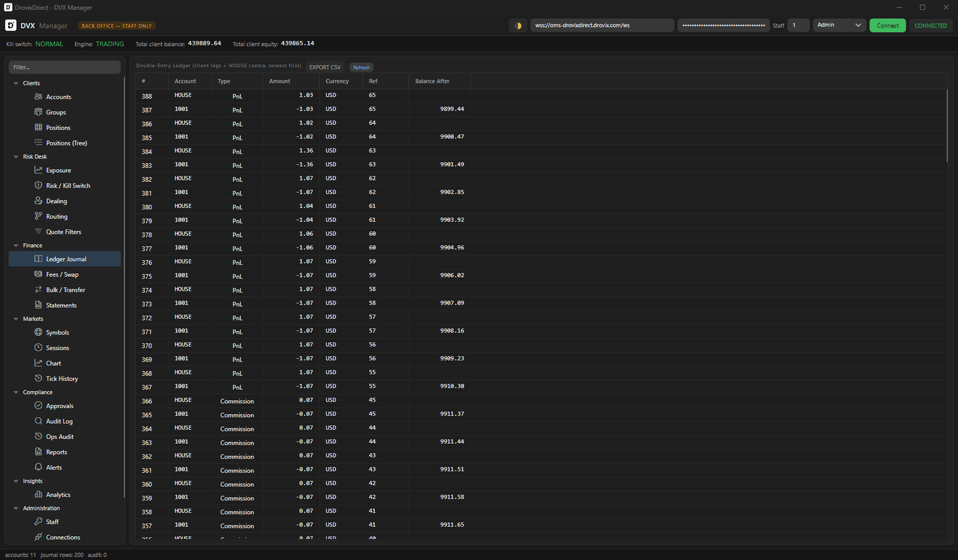This screenshot has width=958, height=560.
Task: Open the Admin role dropdown
Action: point(839,25)
